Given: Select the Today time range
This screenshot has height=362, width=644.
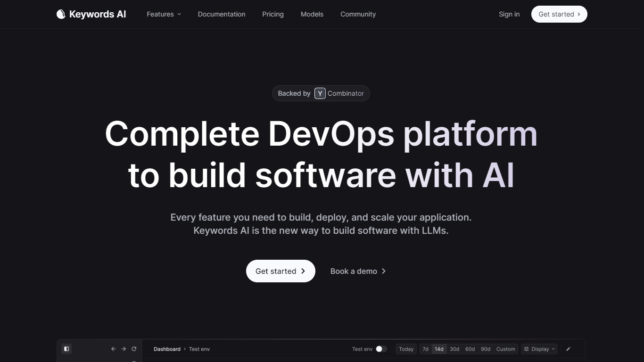Looking at the screenshot, I should pyautogui.click(x=406, y=349).
